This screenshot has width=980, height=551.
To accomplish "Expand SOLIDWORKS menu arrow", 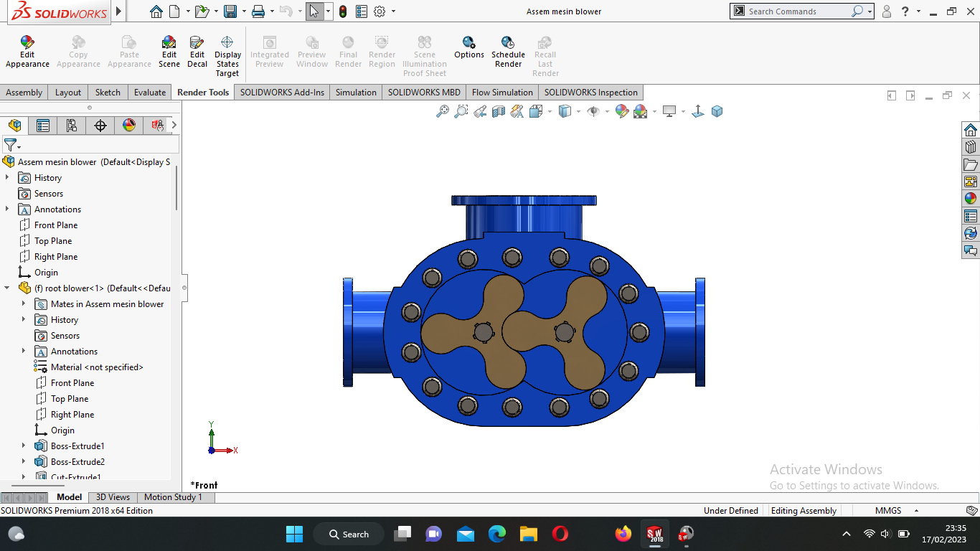I will click(119, 11).
